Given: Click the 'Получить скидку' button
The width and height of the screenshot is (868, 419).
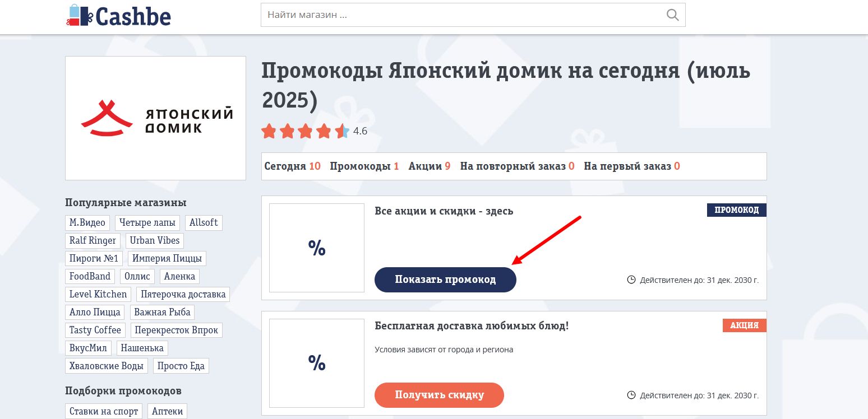Looking at the screenshot, I should (x=439, y=395).
